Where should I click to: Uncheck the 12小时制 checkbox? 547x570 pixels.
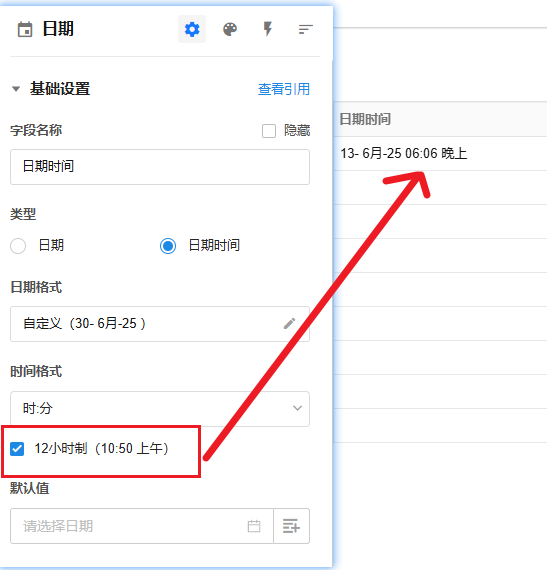[x=17, y=449]
